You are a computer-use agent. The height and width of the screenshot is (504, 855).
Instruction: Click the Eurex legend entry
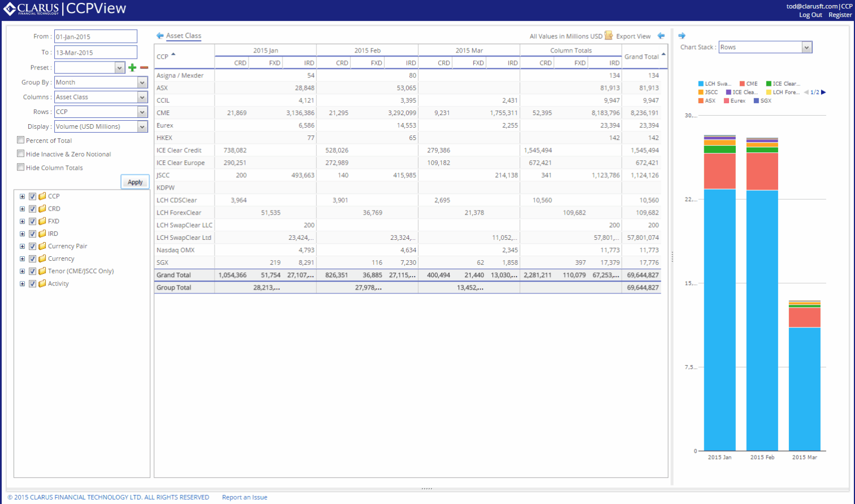click(735, 100)
